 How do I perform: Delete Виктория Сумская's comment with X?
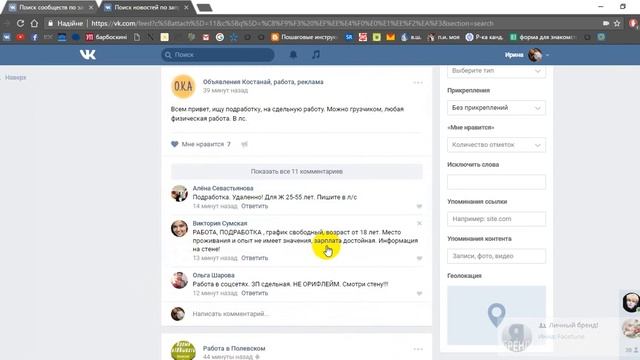pos(419,223)
